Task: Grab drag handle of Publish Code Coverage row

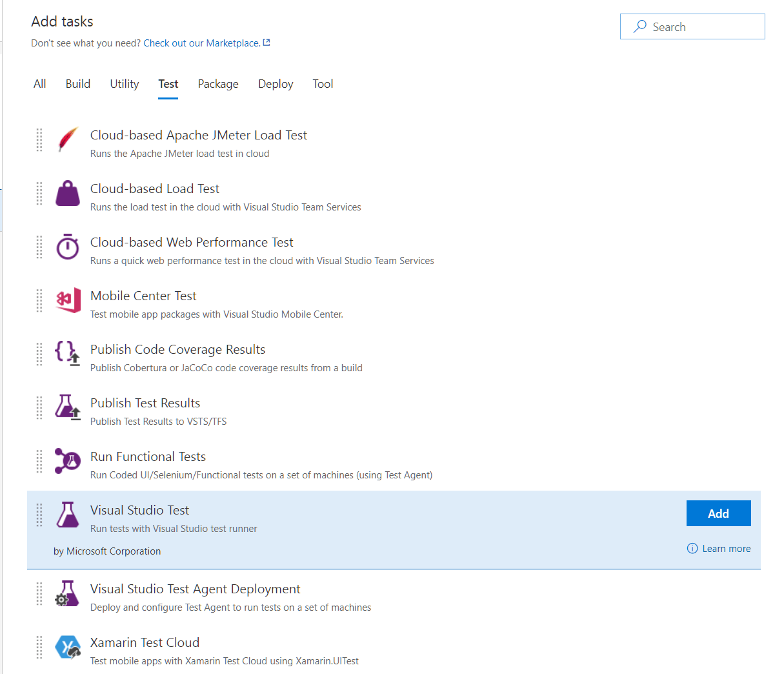Action: 39,354
